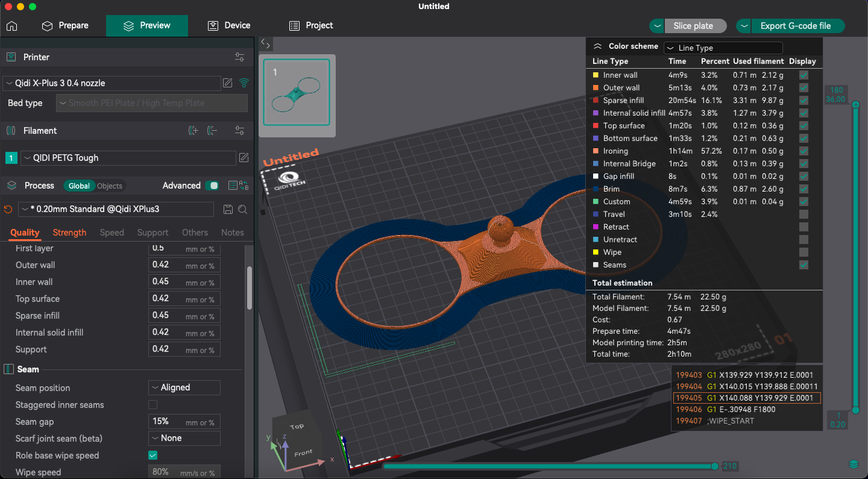Hide Ironing lines in display
Viewport: 868px width, 479px height.
(804, 151)
